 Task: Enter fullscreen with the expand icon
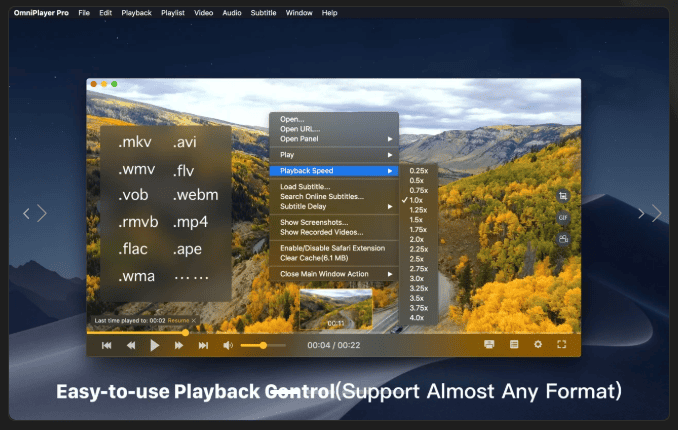pyautogui.click(x=562, y=344)
